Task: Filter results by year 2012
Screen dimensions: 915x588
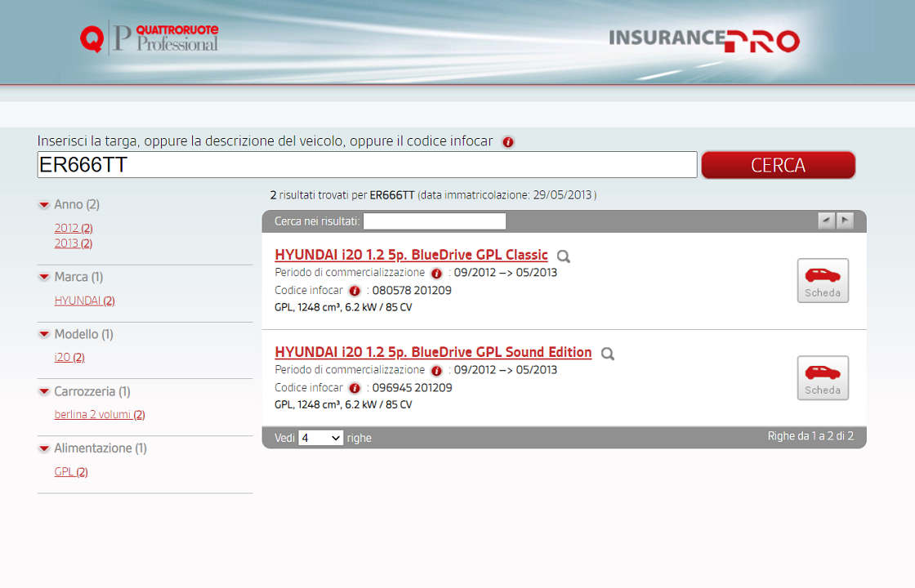Action: tap(74, 228)
